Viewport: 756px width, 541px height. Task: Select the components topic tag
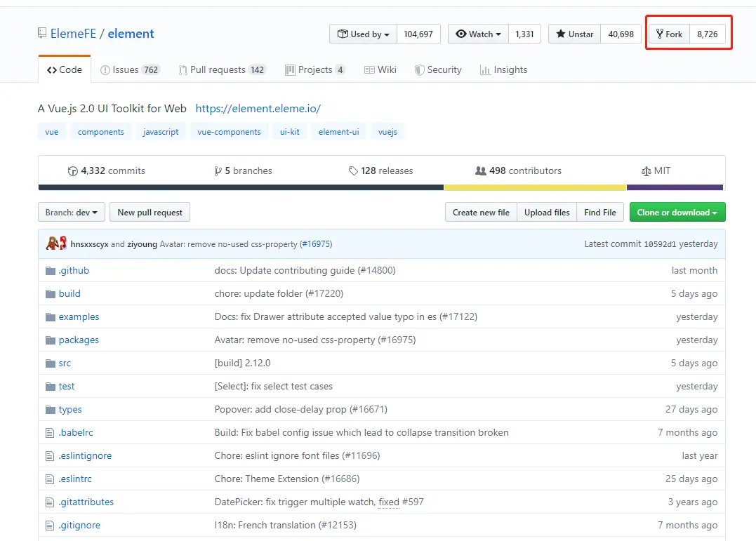click(x=101, y=132)
